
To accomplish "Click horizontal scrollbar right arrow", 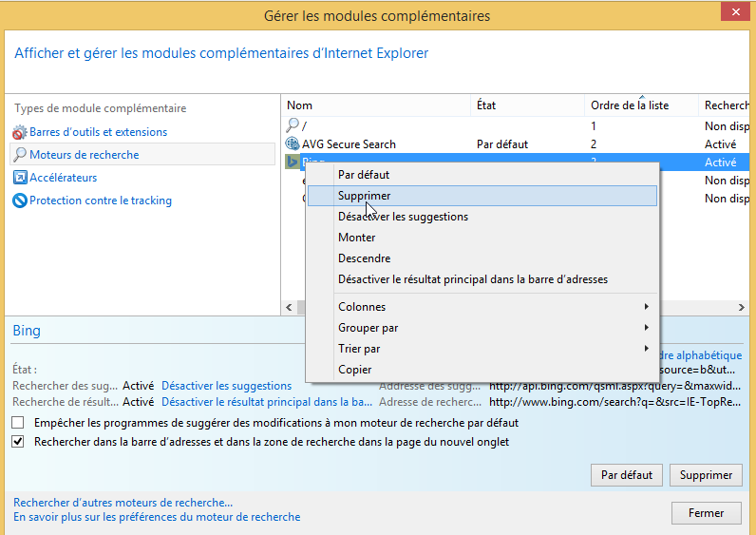I will (x=742, y=307).
